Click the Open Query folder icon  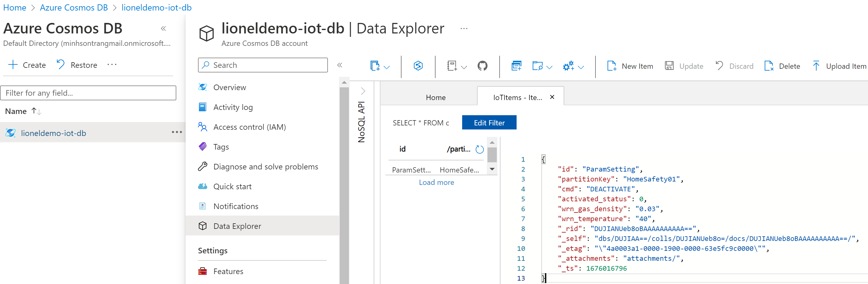(537, 66)
